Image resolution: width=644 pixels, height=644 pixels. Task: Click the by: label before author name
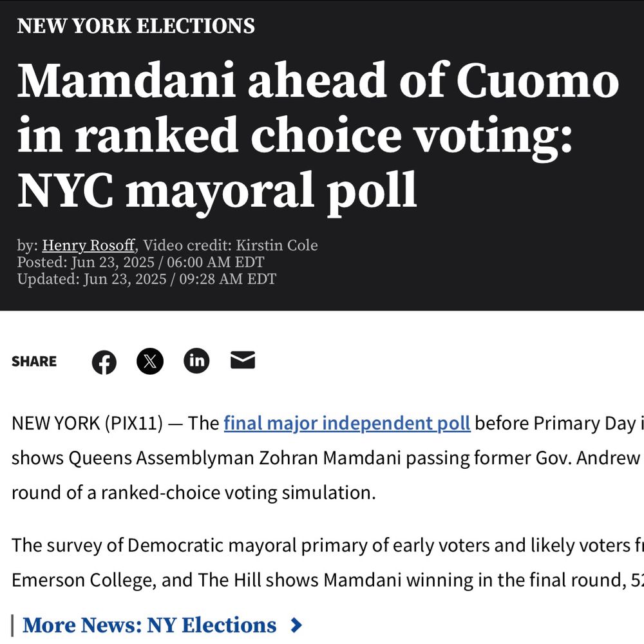(x=28, y=245)
